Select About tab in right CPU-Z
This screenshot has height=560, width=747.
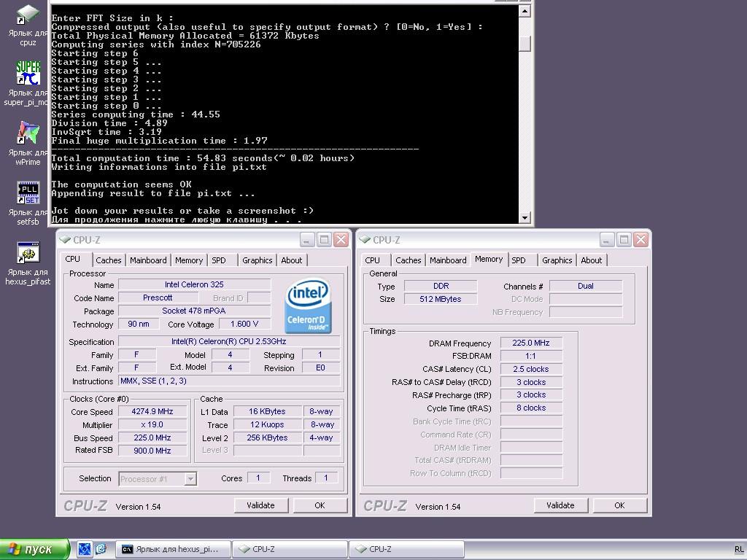(591, 260)
